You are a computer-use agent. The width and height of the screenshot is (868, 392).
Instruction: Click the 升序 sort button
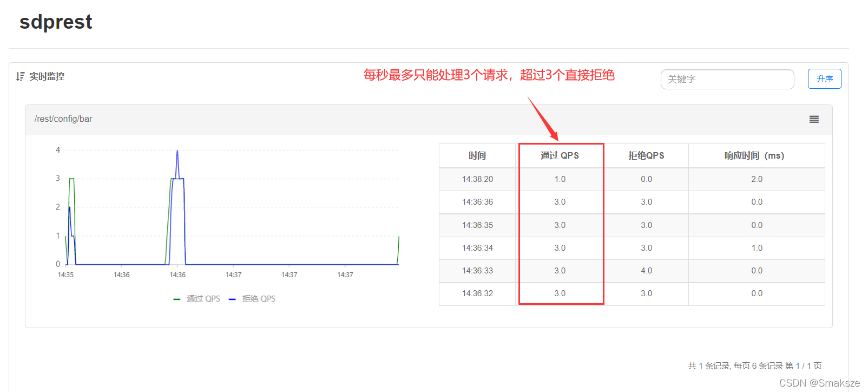[824, 79]
